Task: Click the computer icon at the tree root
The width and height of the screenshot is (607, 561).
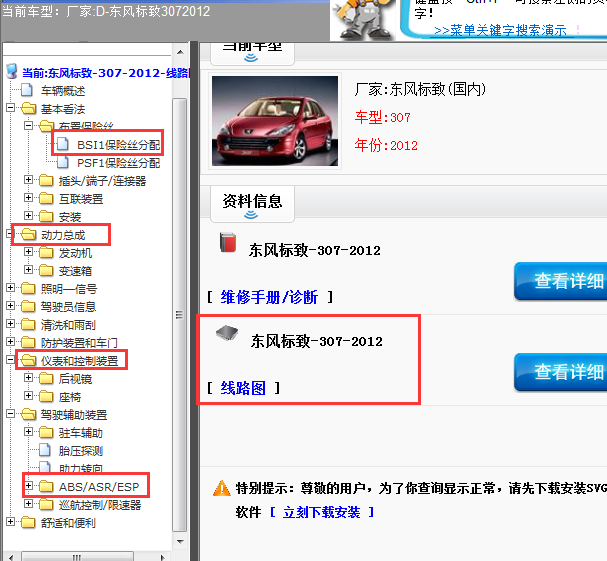Action: pyautogui.click(x=12, y=71)
